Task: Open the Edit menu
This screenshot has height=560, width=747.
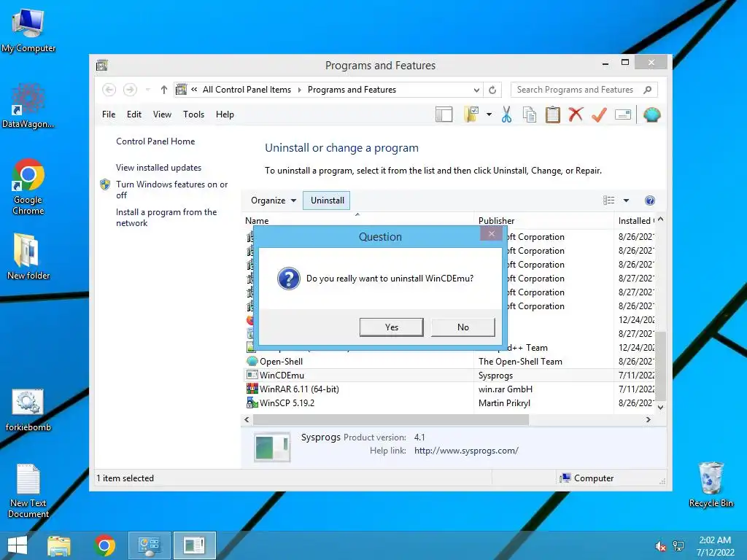Action: tap(134, 114)
